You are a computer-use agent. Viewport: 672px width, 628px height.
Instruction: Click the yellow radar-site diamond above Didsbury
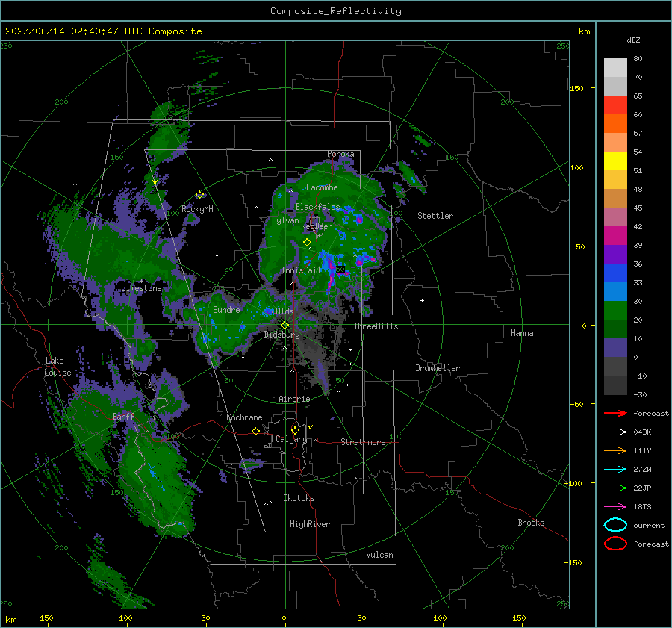[x=284, y=326]
